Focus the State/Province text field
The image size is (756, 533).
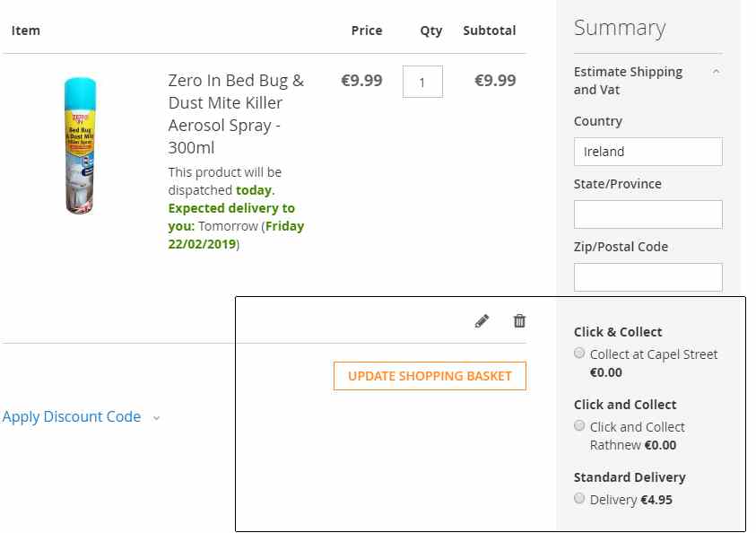click(648, 214)
